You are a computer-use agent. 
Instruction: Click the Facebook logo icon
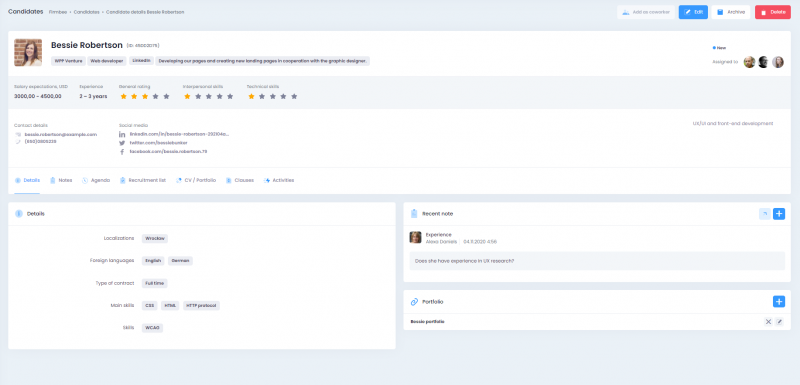pos(122,151)
